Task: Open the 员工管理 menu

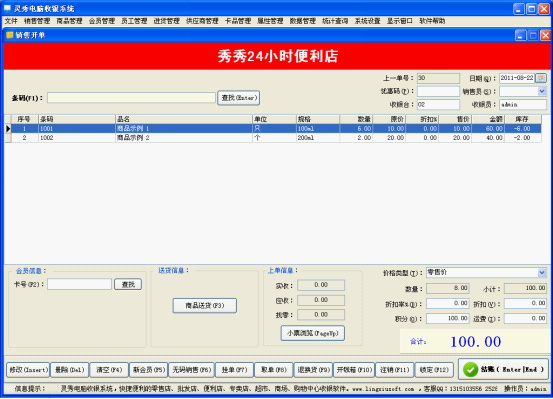Action: (134, 21)
